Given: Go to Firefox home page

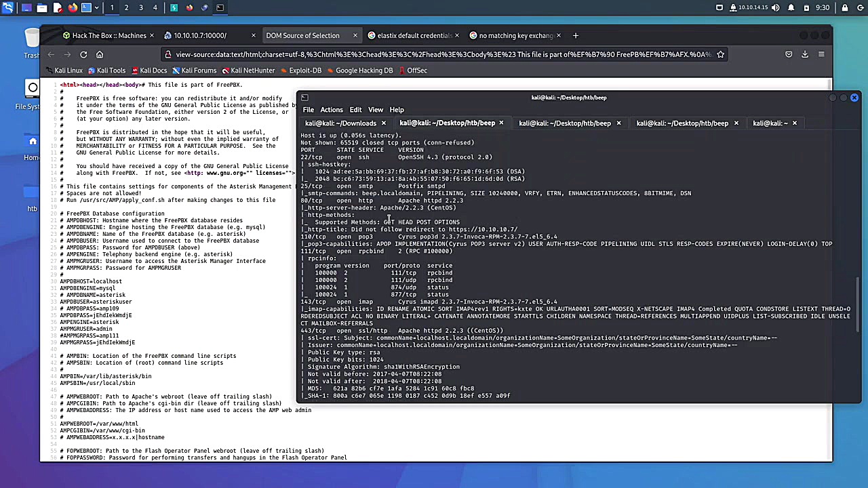Looking at the screenshot, I should [x=100, y=54].
